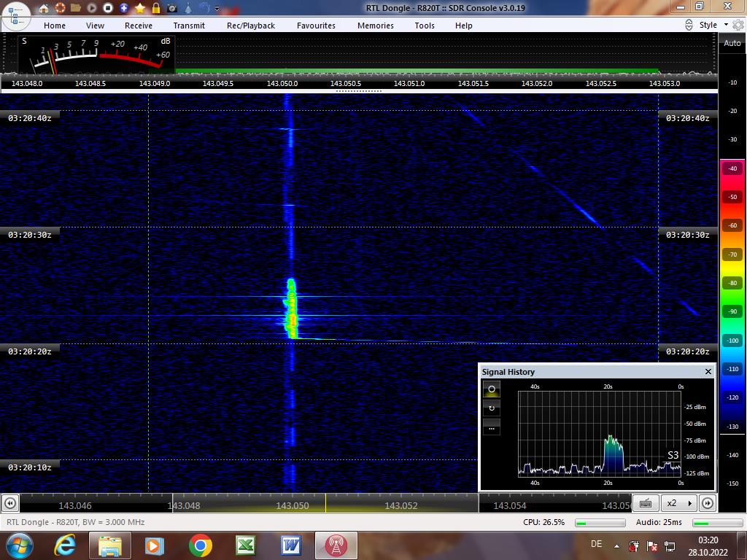The width and height of the screenshot is (747, 560).
Task: Click the folder icon in quick access toolbar
Action: coord(75,8)
